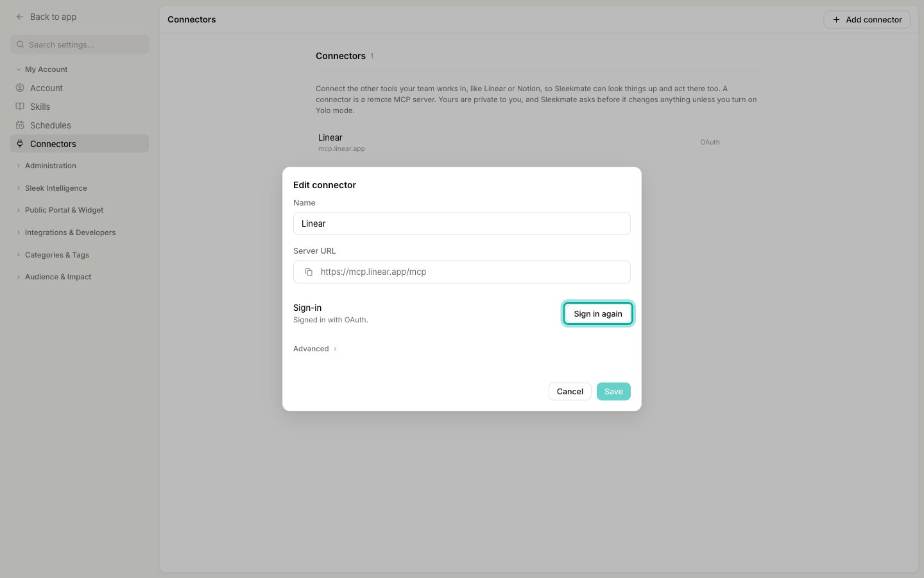The width and height of the screenshot is (924, 578).
Task: Click the search magnifier icon in sidebar
Action: (x=21, y=44)
